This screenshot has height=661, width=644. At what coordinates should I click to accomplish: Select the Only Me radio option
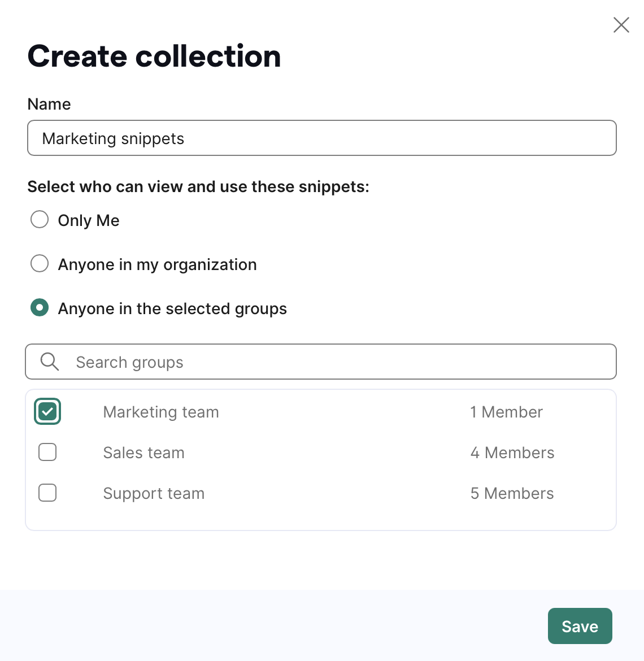click(x=40, y=220)
